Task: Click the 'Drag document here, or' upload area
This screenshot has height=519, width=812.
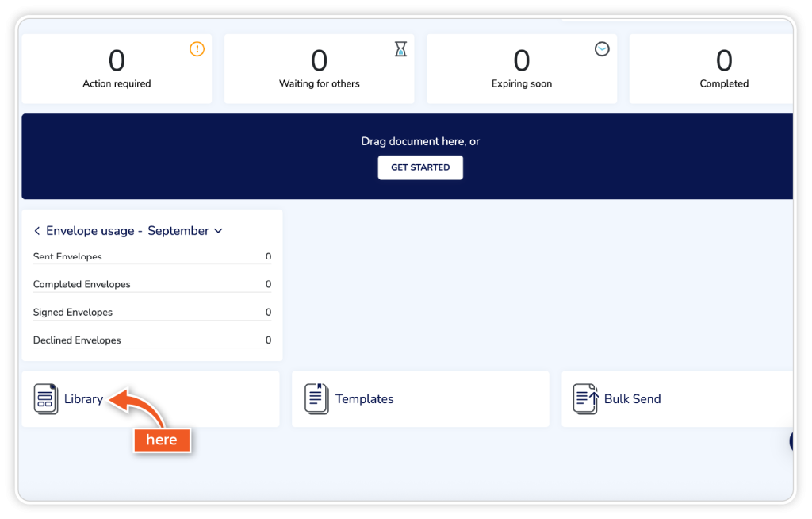Action: click(420, 142)
